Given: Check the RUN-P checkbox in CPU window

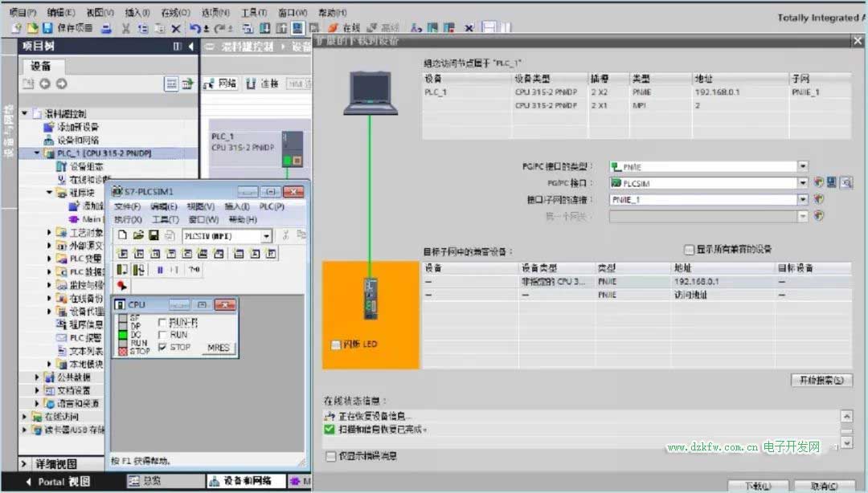Looking at the screenshot, I should [x=162, y=322].
